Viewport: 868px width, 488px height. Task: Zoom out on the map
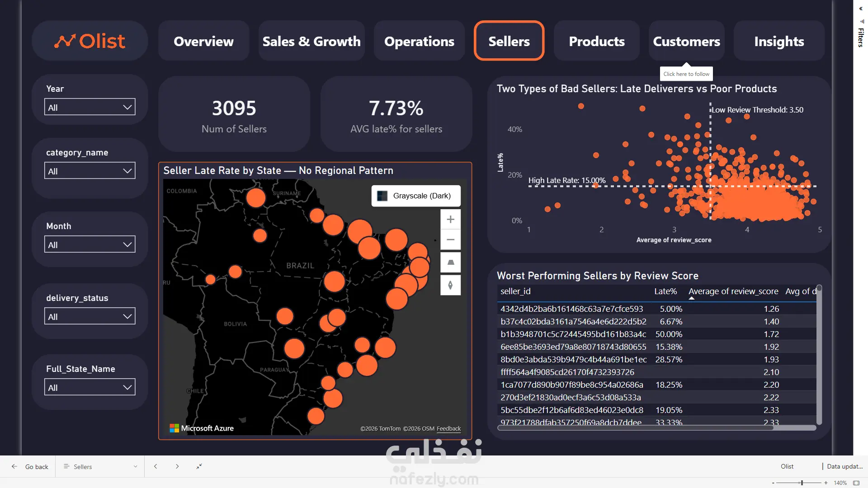tap(450, 239)
